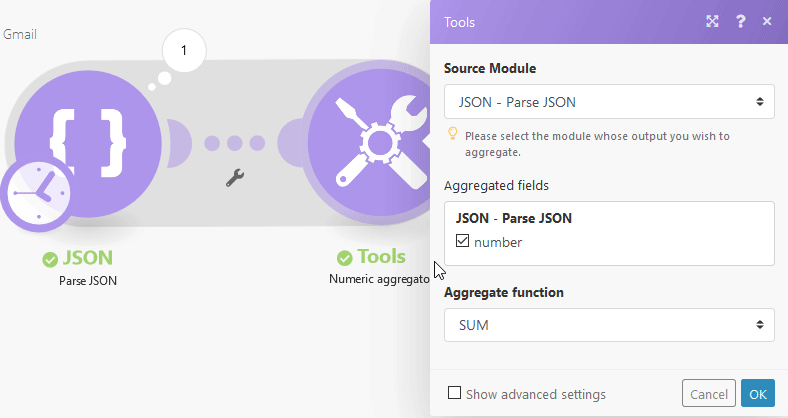This screenshot has width=788, height=418.
Task: Open the Aggregate function SUM dropdown
Action: pyautogui.click(x=609, y=325)
